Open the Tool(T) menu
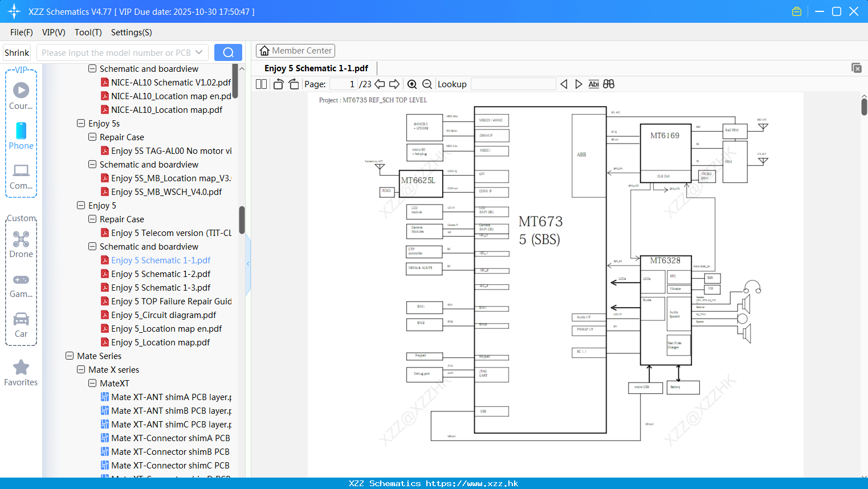Image resolution: width=868 pixels, height=489 pixels. pyautogui.click(x=88, y=32)
